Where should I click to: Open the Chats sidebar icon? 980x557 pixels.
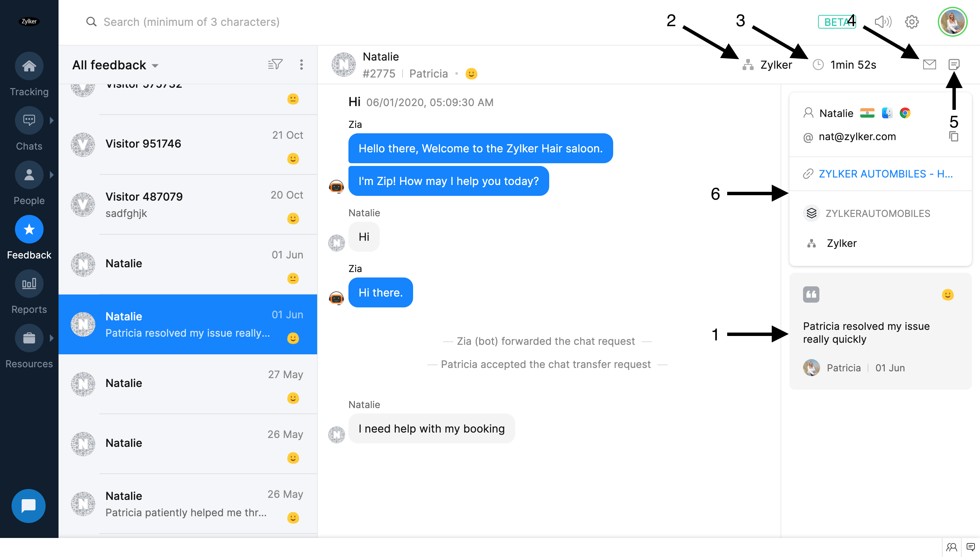tap(29, 120)
